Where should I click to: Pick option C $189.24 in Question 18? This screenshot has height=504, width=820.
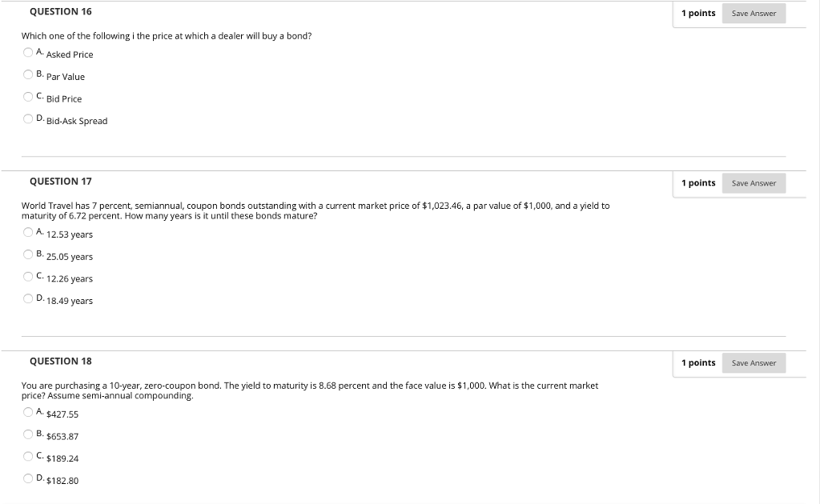pyautogui.click(x=27, y=456)
